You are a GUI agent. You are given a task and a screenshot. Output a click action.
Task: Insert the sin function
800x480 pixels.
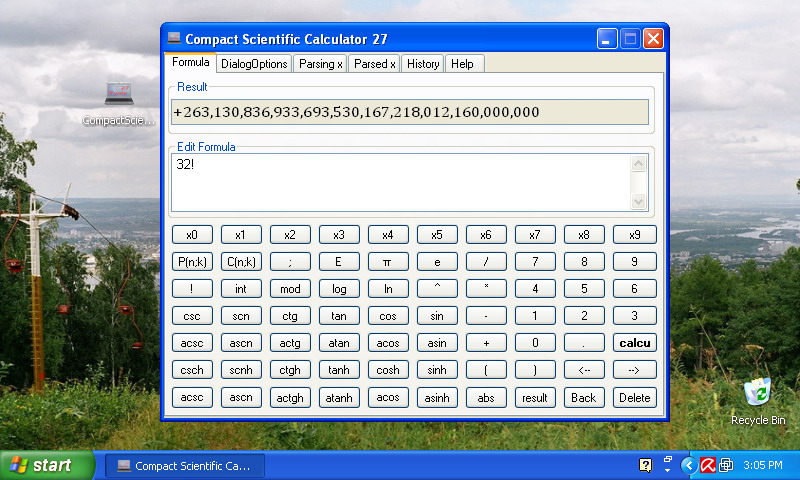click(437, 316)
